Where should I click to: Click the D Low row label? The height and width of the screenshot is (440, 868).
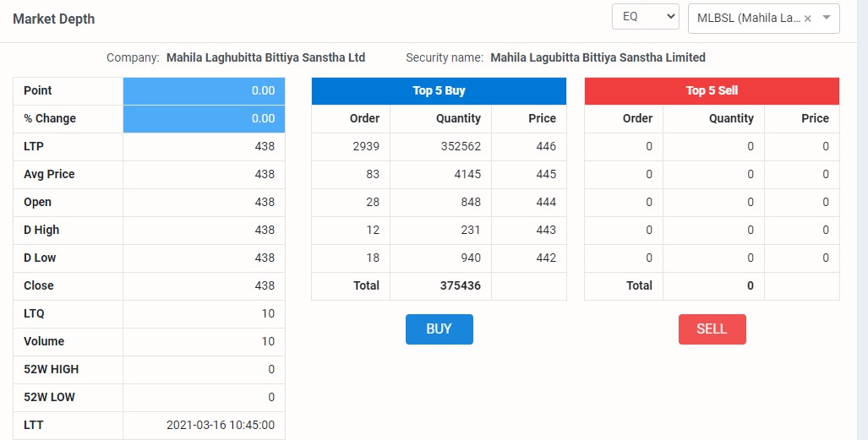point(40,258)
